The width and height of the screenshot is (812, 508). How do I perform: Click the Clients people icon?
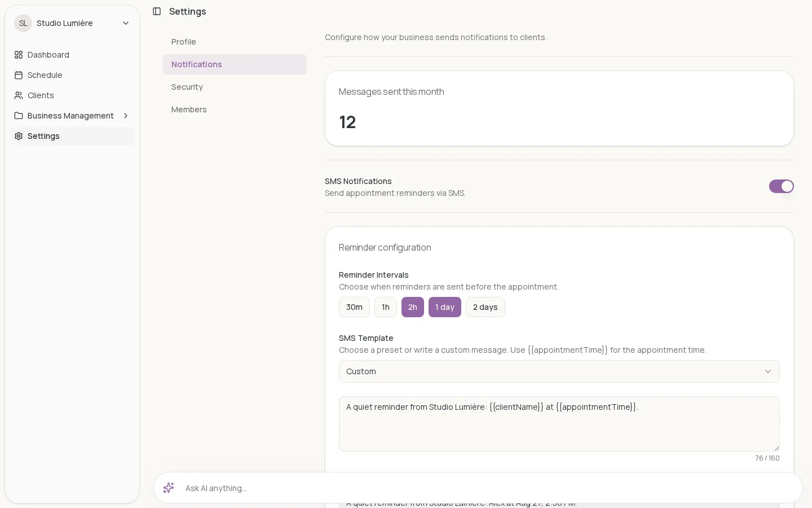[x=19, y=95]
